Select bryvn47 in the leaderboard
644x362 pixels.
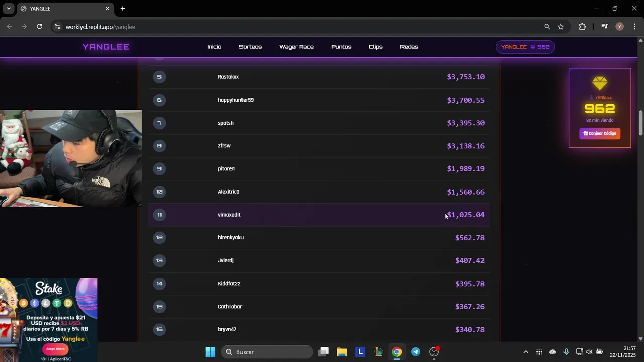(x=227, y=330)
